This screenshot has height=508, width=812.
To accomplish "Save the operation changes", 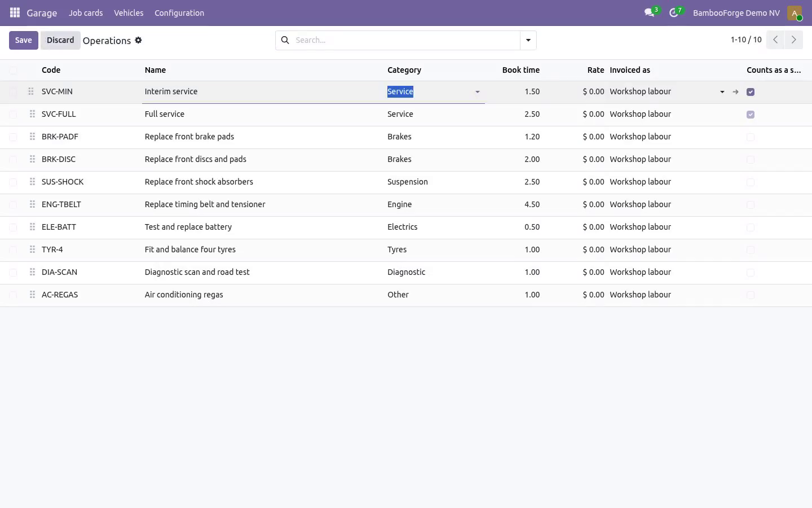I will click(x=23, y=40).
